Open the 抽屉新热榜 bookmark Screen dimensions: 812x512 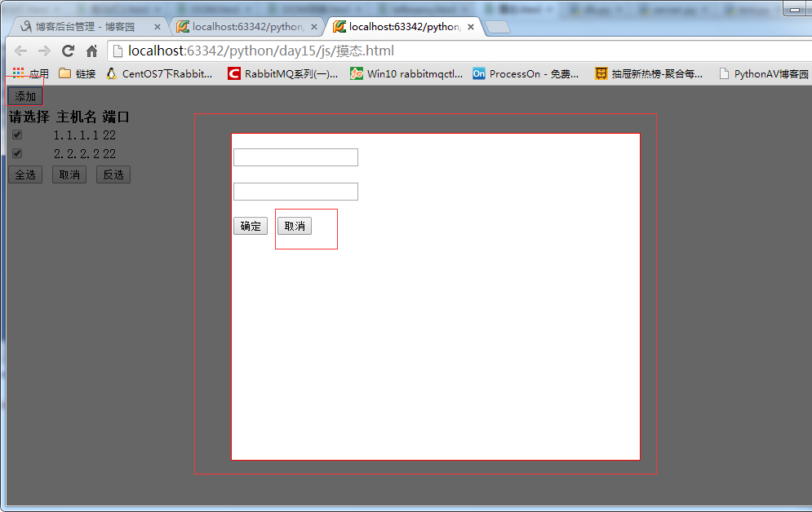(x=649, y=73)
